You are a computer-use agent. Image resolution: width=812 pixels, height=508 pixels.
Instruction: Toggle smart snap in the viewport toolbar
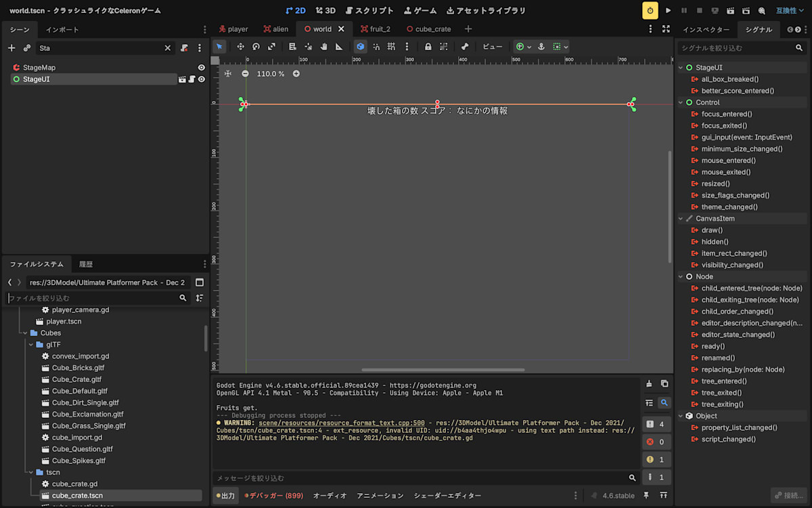376,47
